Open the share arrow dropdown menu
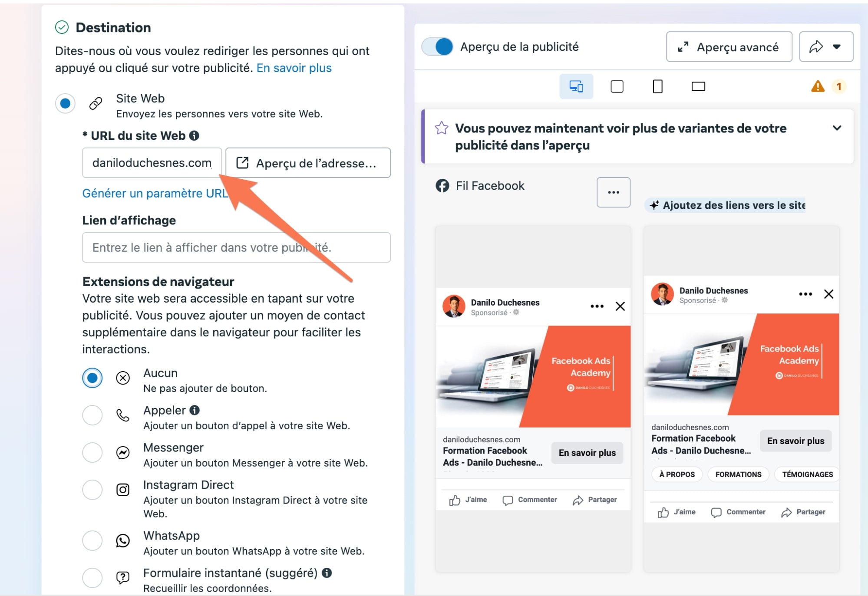 coord(826,46)
